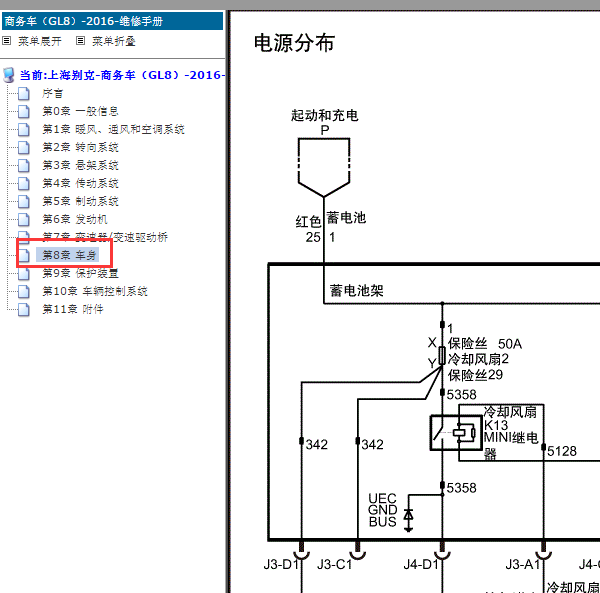
Task: Click the page icon next to 序言
Action: click(x=24, y=93)
